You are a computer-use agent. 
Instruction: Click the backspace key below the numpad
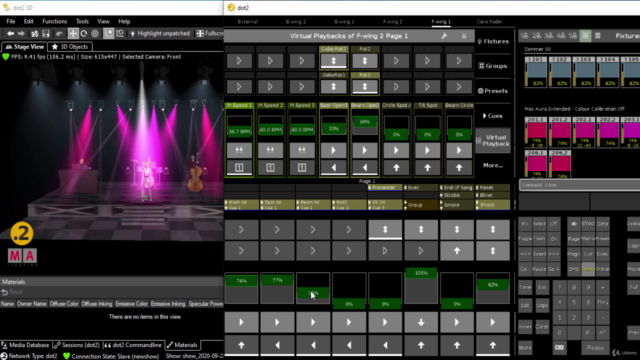(559, 347)
